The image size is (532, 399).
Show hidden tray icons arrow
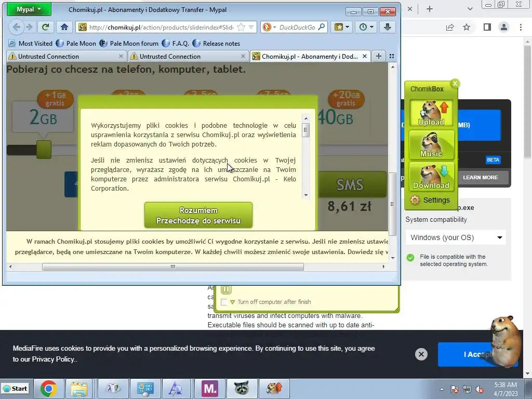tap(442, 389)
